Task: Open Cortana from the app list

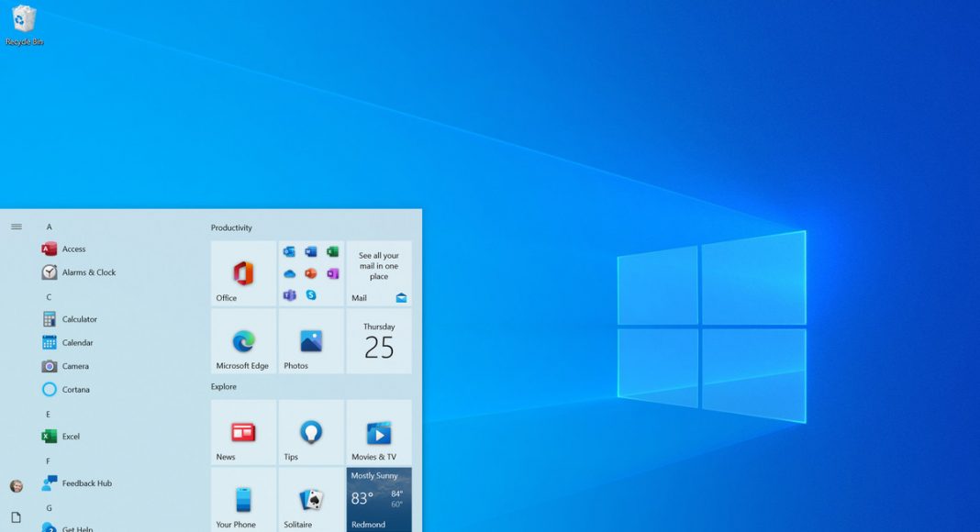Action: [x=66, y=389]
